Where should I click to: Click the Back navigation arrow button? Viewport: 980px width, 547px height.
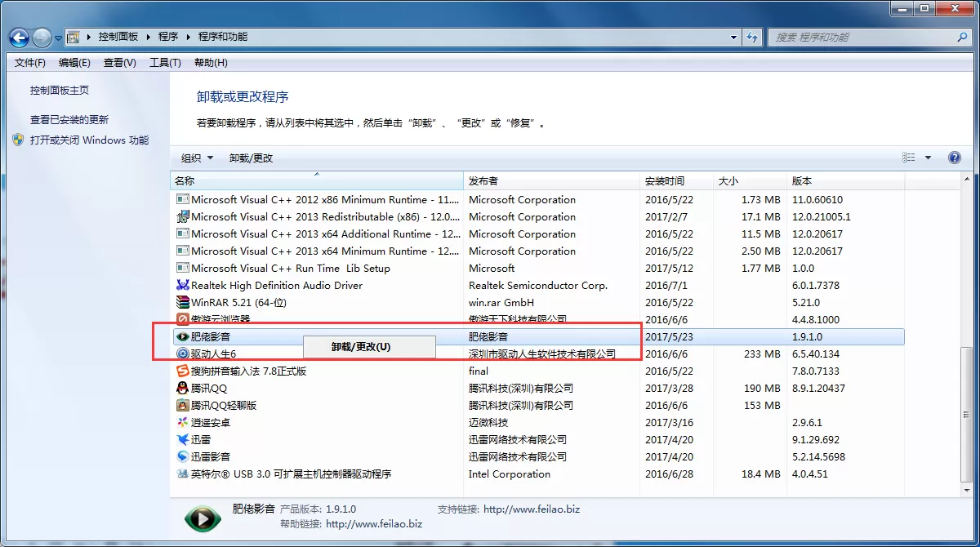click(x=19, y=37)
